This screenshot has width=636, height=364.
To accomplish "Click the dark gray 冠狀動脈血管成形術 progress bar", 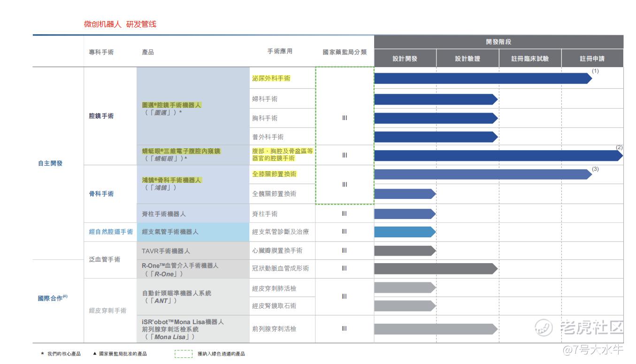I will [x=436, y=268].
